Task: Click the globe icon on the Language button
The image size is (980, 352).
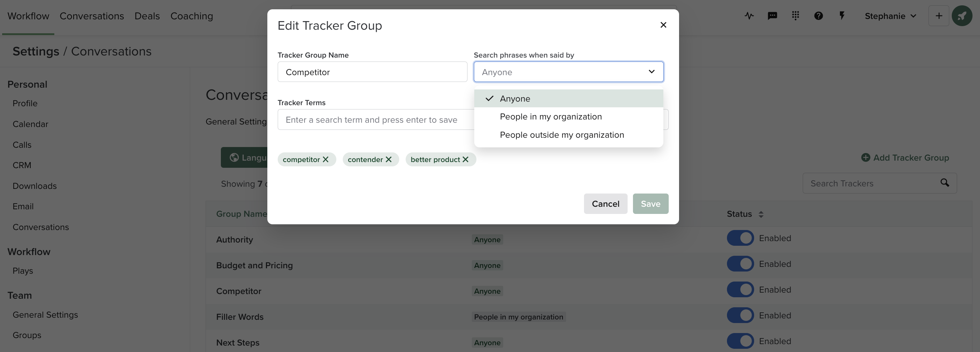Action: tap(234, 157)
